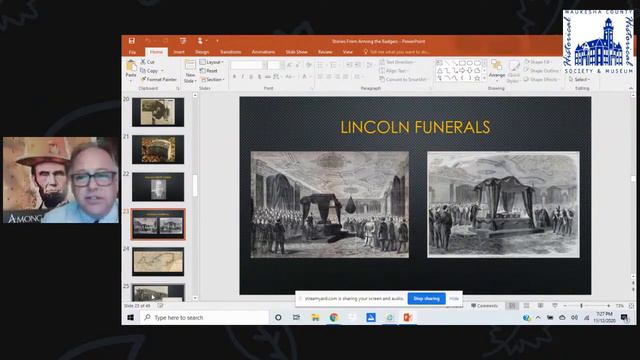Change the font color

click(x=305, y=77)
